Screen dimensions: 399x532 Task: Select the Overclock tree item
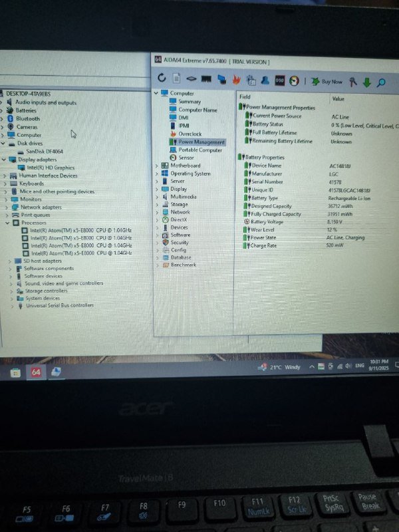(x=190, y=134)
